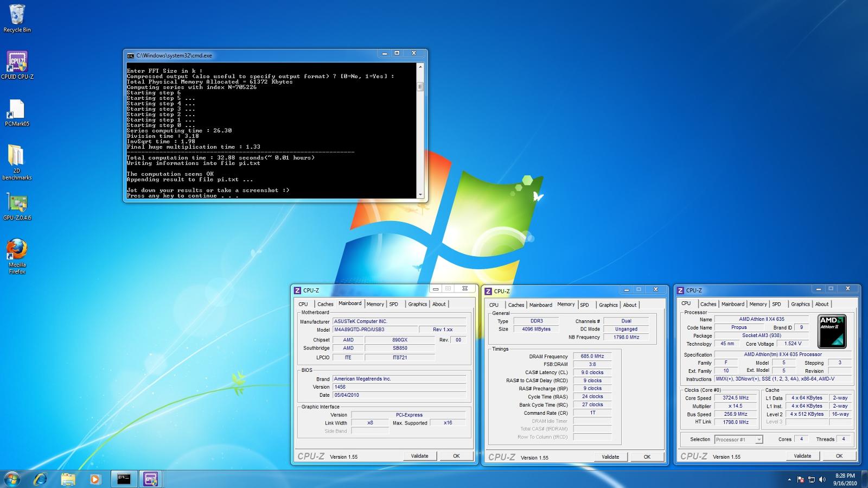Image resolution: width=868 pixels, height=488 pixels.
Task: Open the Recycle Bin desktop icon
Action: tap(17, 18)
